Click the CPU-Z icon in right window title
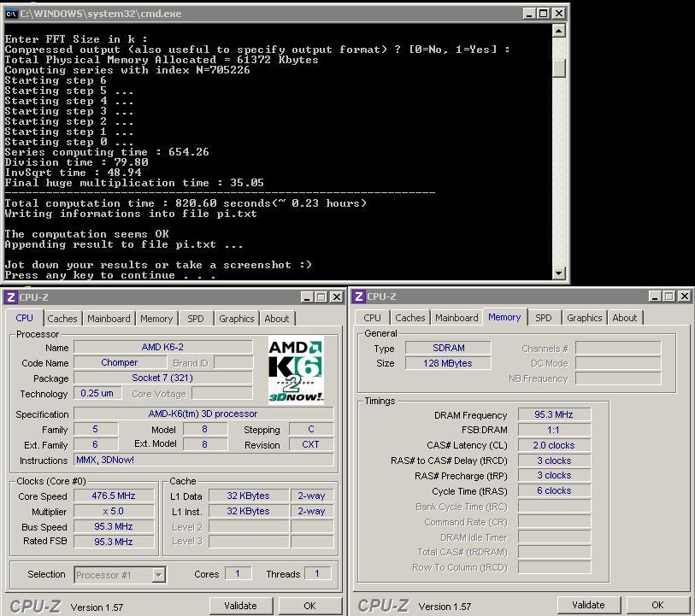The image size is (695, 616). point(359,296)
